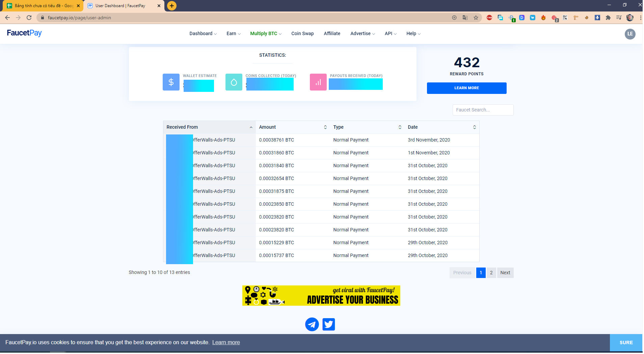Click the Advertise Your Business banner
Image resolution: width=644 pixels, height=354 pixels.
point(321,296)
